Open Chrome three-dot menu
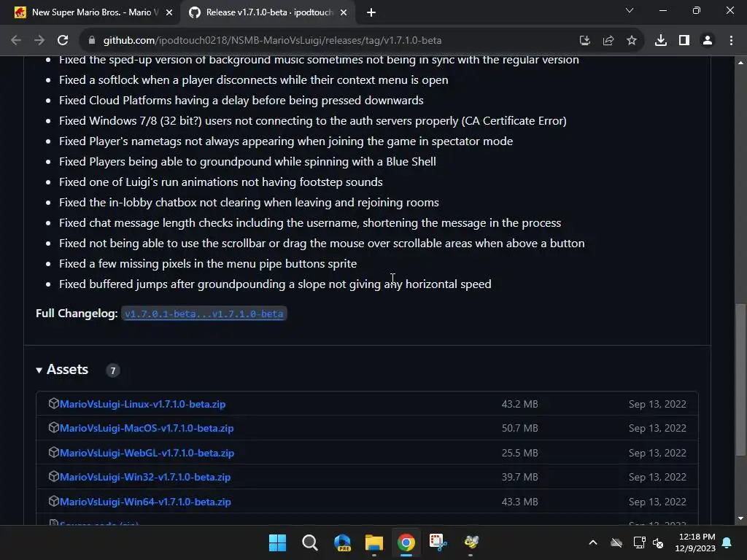747x560 pixels. 731,41
